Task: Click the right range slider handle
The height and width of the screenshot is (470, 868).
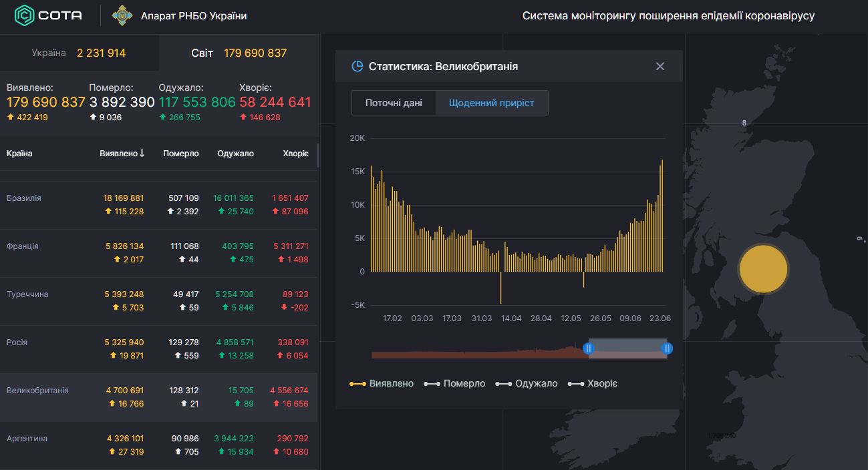Action: (667, 348)
